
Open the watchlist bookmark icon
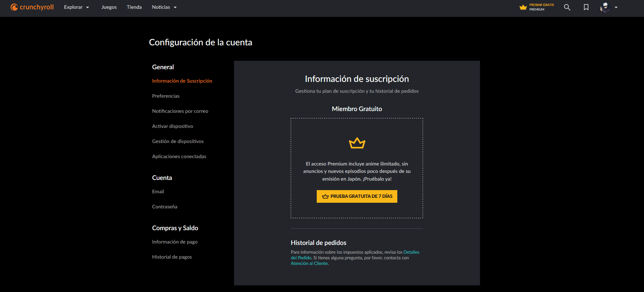point(586,7)
